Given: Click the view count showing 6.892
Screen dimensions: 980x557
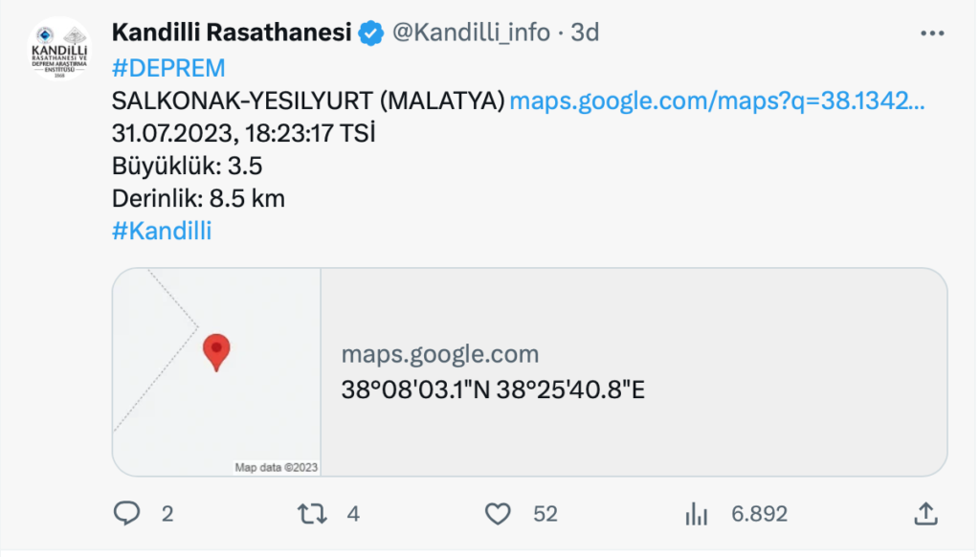Looking at the screenshot, I should (758, 514).
